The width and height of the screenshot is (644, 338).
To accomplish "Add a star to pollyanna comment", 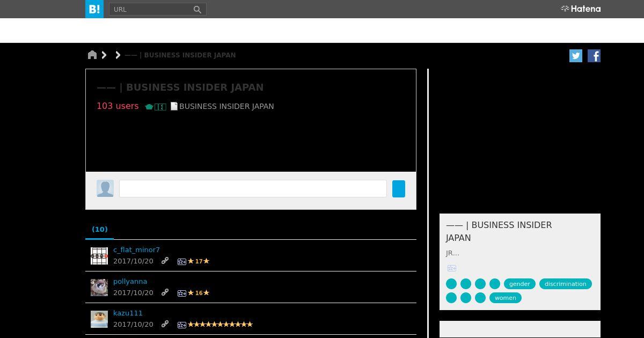I will [182, 293].
